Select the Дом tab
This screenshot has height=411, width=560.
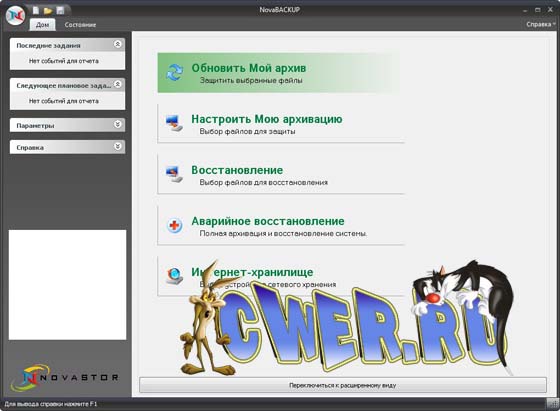42,25
